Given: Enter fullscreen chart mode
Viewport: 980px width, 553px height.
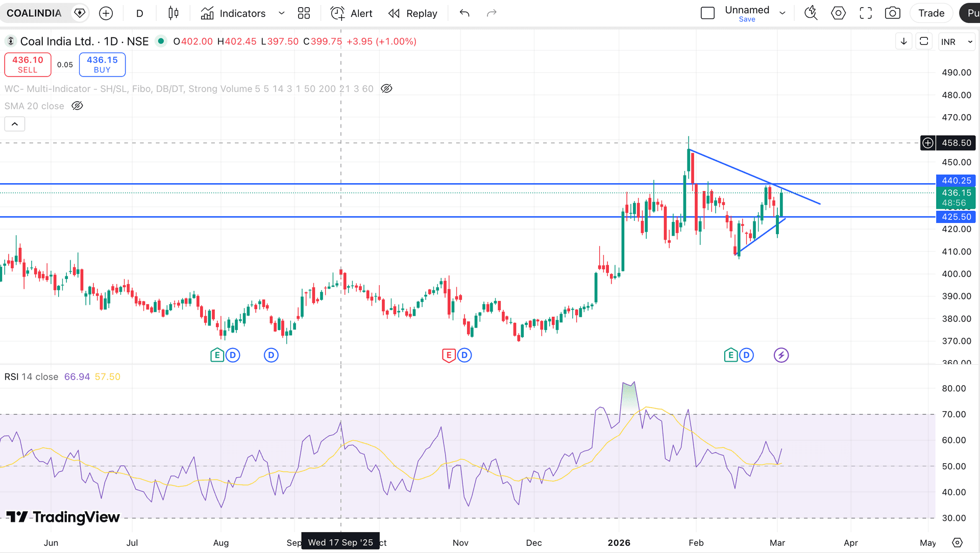Looking at the screenshot, I should tap(866, 13).
